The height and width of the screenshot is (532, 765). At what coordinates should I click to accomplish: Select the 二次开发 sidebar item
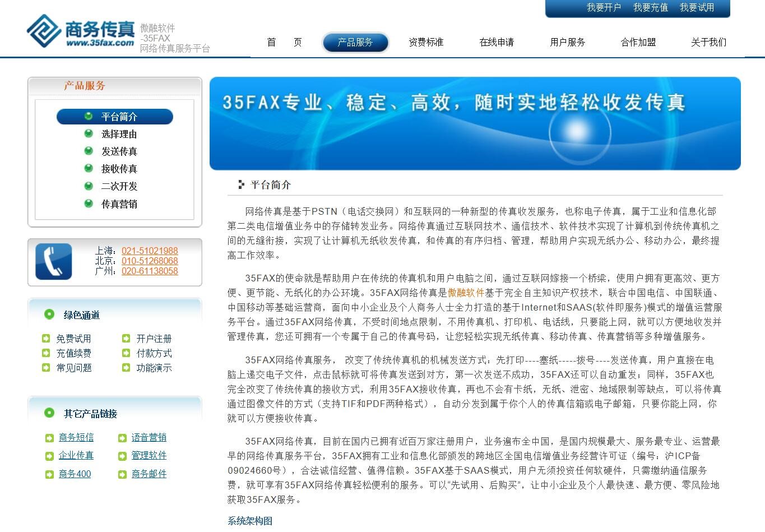point(118,186)
